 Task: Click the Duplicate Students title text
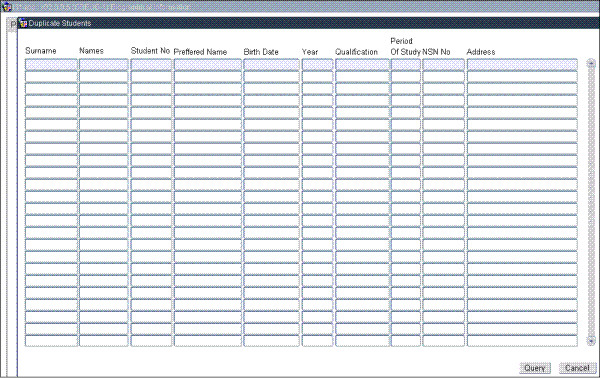point(60,23)
